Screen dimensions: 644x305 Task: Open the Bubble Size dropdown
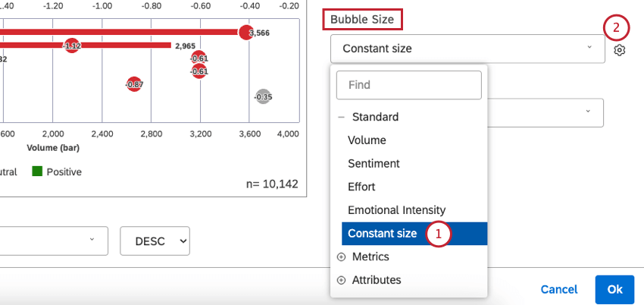467,49
